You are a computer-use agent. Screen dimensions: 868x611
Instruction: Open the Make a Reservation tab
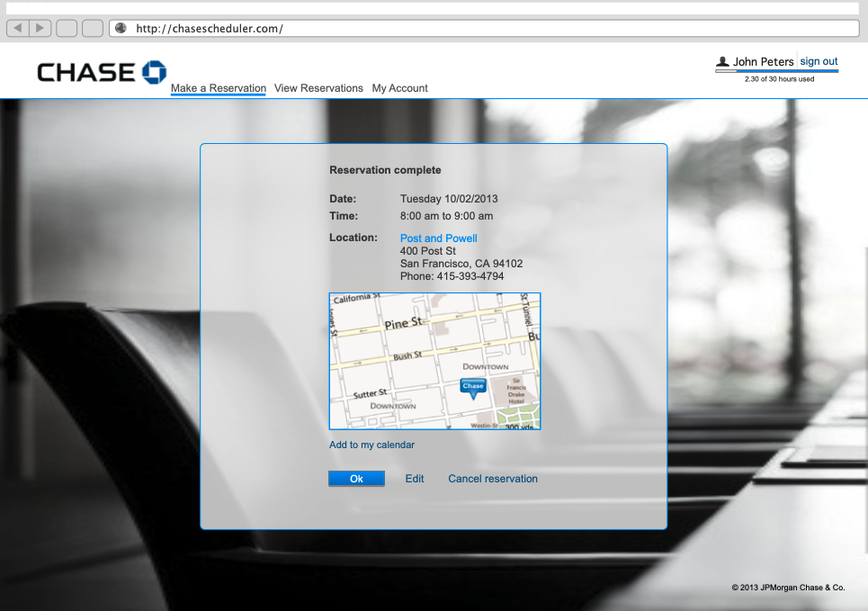(x=219, y=88)
